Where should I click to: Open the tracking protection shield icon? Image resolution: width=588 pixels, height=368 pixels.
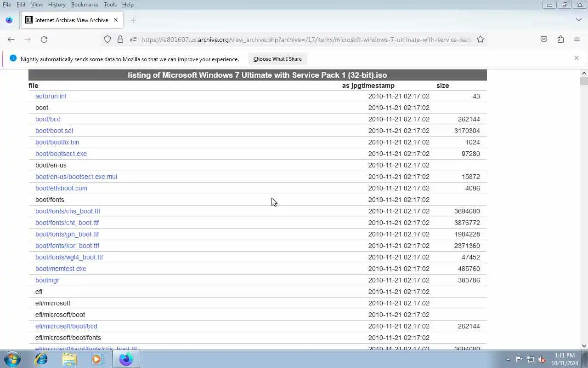107,40
